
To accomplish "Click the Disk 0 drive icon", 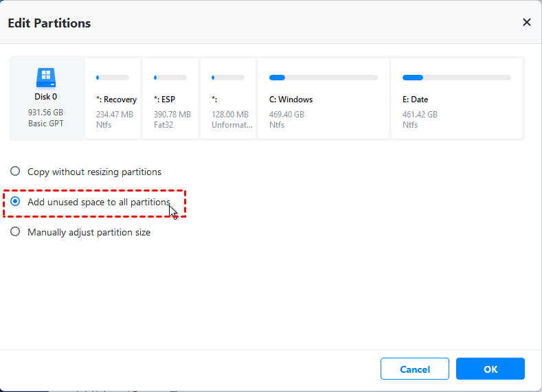I will coord(46,77).
